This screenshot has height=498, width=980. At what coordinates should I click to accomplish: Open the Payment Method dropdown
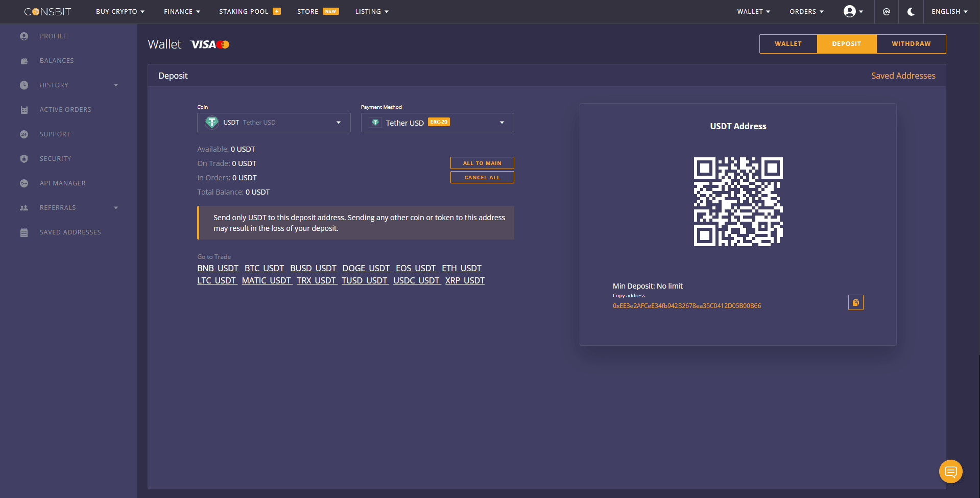click(437, 123)
